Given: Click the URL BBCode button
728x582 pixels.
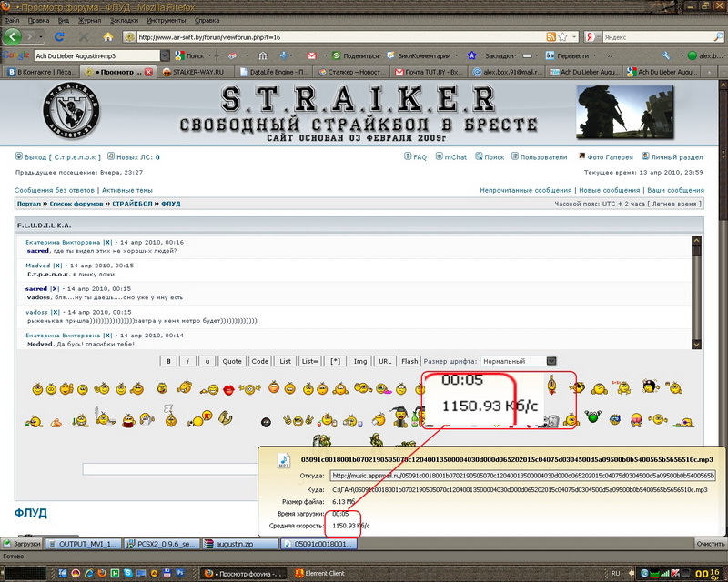Looking at the screenshot, I should click(385, 361).
